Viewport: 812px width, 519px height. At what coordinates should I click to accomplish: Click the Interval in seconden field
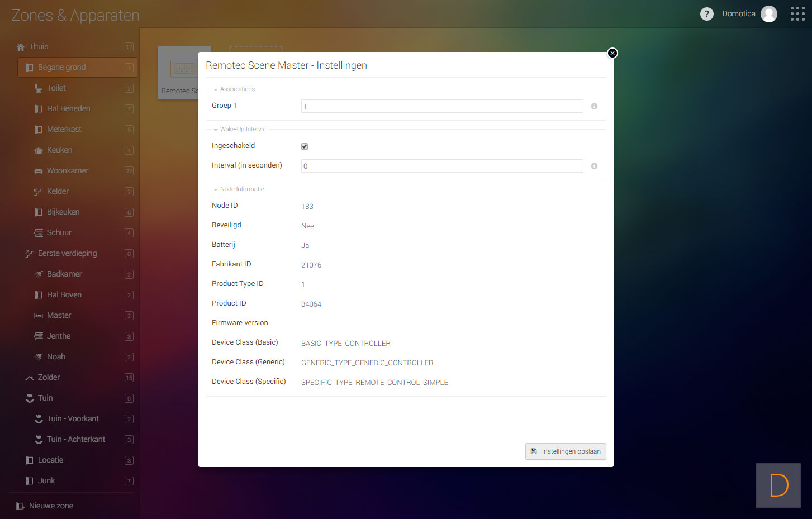(x=442, y=166)
